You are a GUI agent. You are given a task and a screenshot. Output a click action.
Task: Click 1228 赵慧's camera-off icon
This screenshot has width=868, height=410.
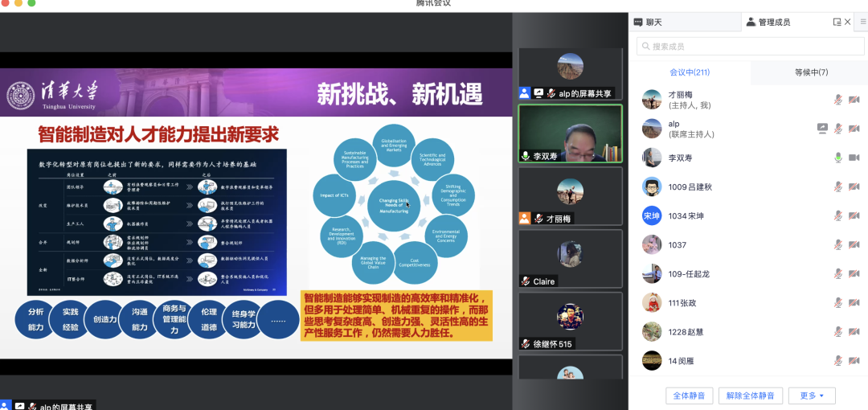point(854,332)
